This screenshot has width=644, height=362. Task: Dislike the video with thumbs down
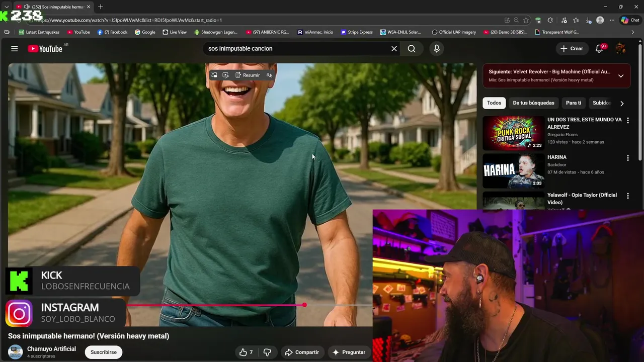click(267, 352)
